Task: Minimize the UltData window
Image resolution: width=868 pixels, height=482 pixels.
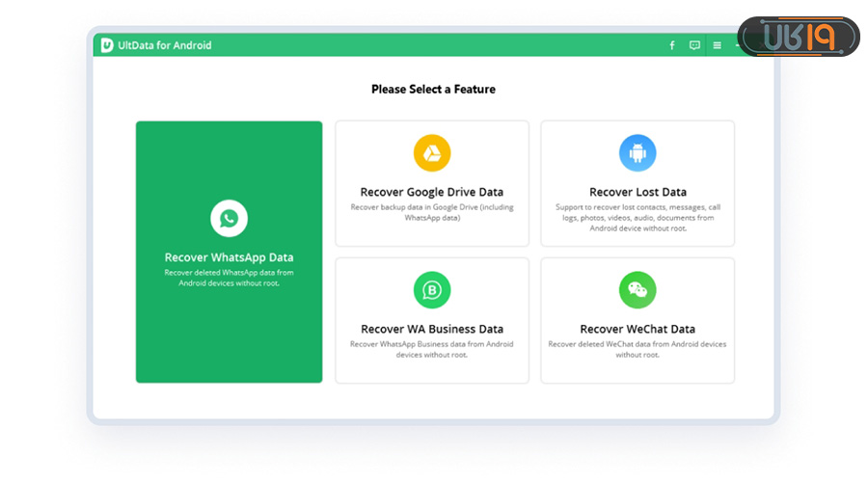Action: [739, 45]
